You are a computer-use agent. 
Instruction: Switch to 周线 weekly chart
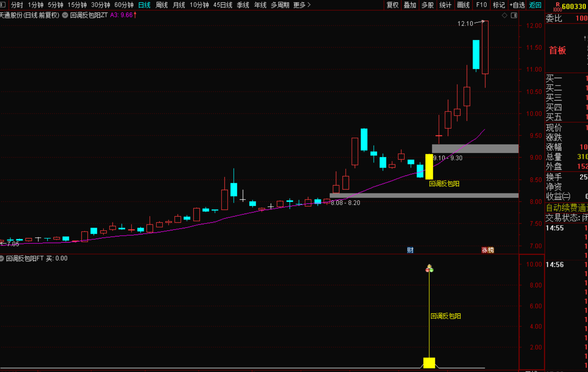(162, 5)
